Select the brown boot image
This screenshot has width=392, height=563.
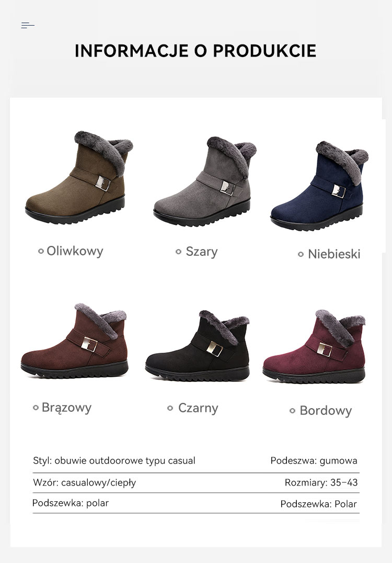tap(74, 341)
